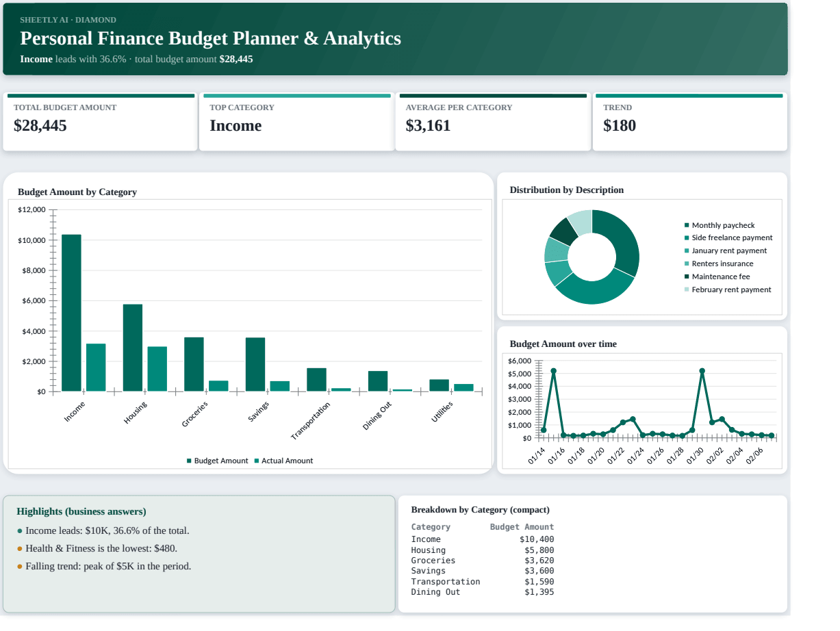
Task: Click the 01/30 peak point on line chart
Action: tap(702, 371)
